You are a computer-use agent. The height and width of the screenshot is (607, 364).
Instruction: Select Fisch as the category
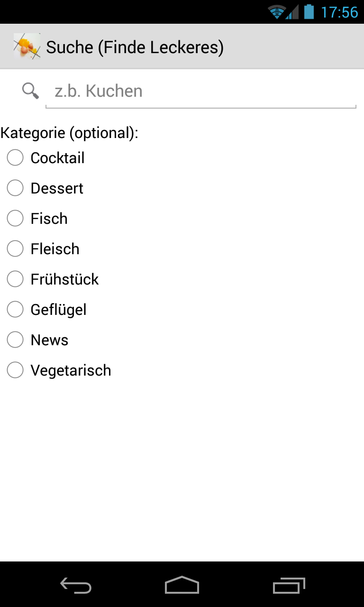[15, 219]
